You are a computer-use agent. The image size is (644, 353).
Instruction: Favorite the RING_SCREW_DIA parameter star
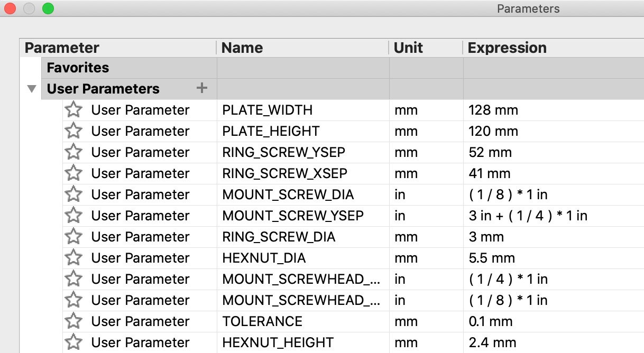coord(73,237)
